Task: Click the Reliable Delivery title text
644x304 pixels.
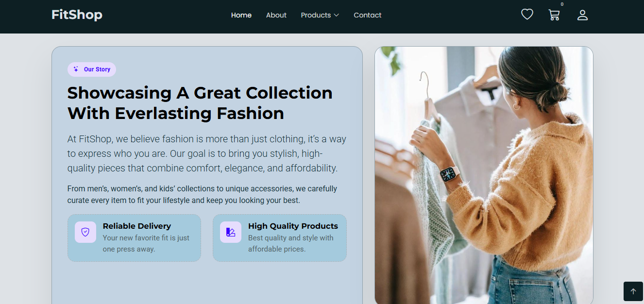Action: coord(137,226)
